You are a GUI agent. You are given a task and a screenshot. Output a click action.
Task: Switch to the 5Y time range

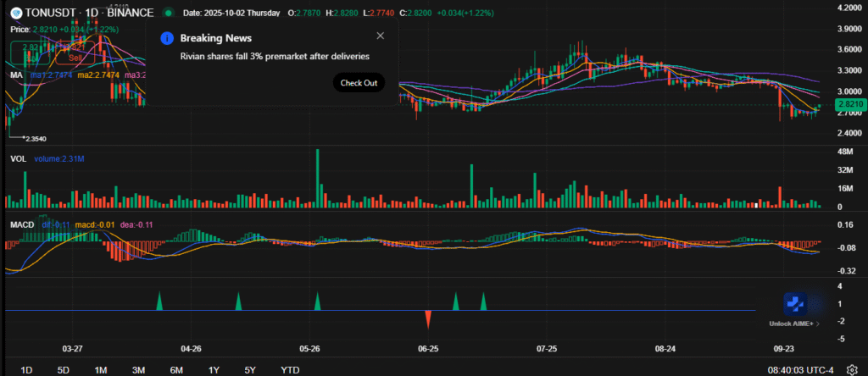(250, 370)
